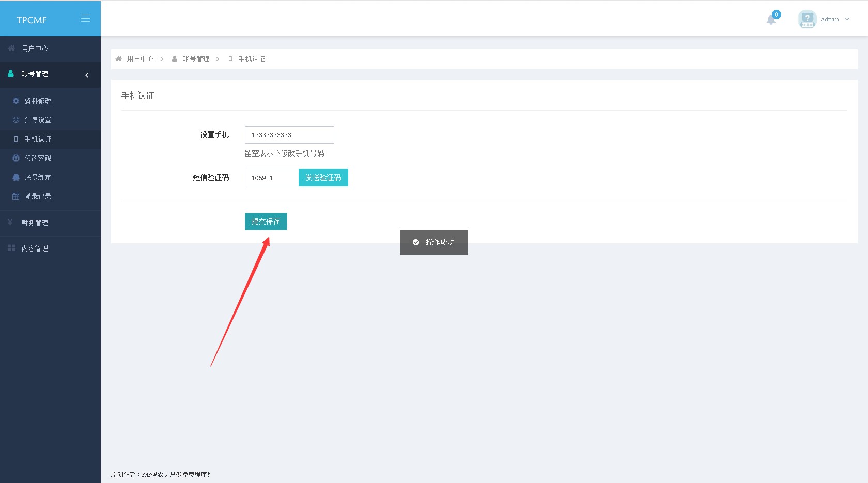Click the TPCMF logo
The height and width of the screenshot is (483, 868).
pos(32,20)
